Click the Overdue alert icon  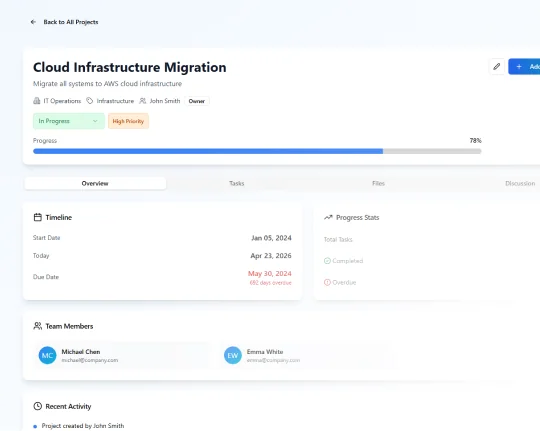[x=327, y=283]
